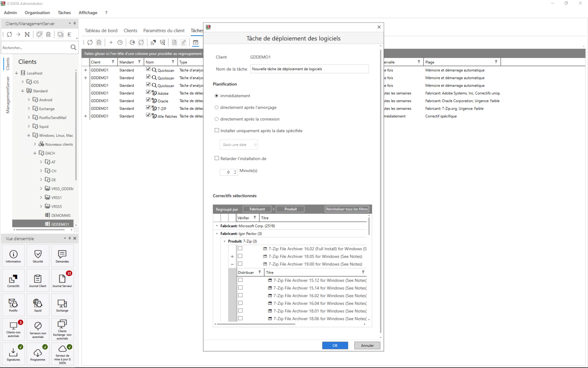Screen dimensions: 588x368
Task: Expand the VRSS1 tree node
Action: [41, 197]
